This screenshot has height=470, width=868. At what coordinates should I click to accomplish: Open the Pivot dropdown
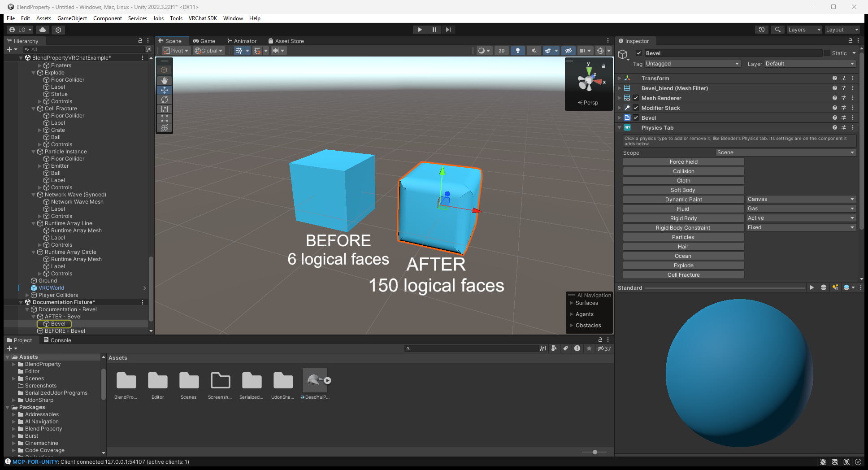click(x=176, y=51)
